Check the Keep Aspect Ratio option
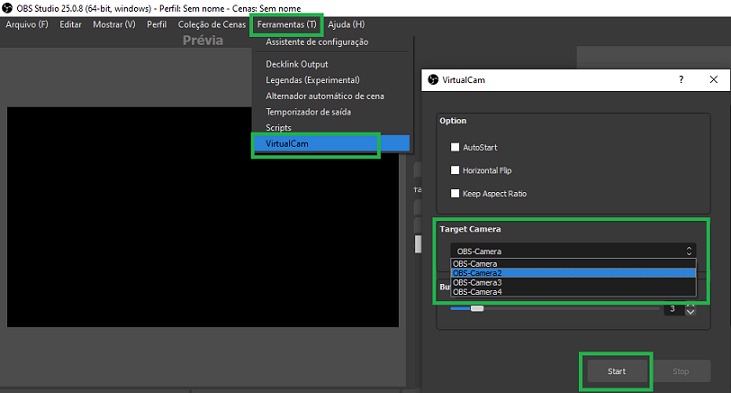Screen dimensions: 731x393 pos(455,193)
